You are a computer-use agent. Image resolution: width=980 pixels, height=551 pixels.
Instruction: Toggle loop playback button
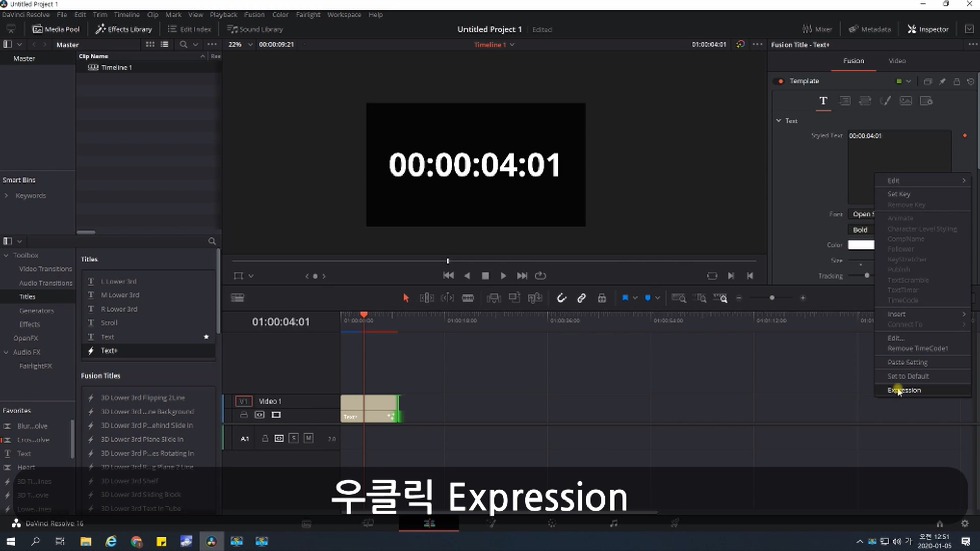pos(541,275)
